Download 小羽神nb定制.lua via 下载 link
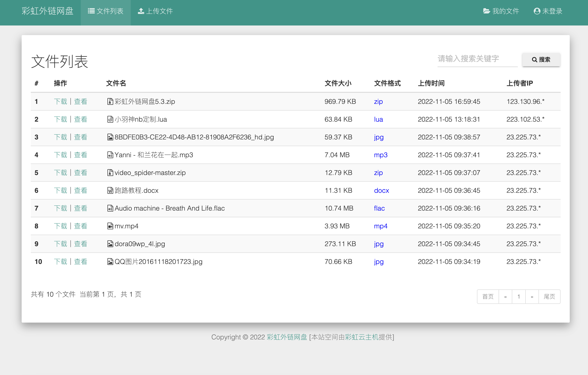 61,119
